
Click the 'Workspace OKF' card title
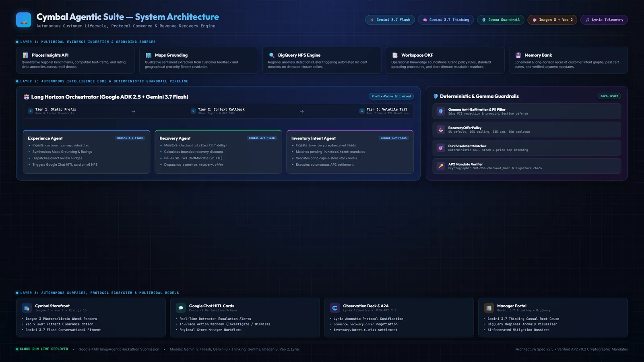click(x=417, y=55)
